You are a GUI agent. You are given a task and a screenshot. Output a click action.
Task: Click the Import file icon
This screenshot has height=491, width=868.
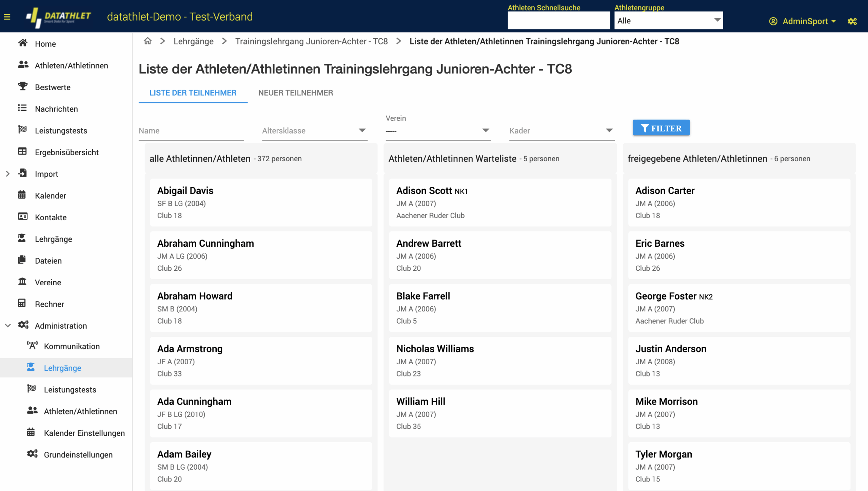pyautogui.click(x=22, y=173)
